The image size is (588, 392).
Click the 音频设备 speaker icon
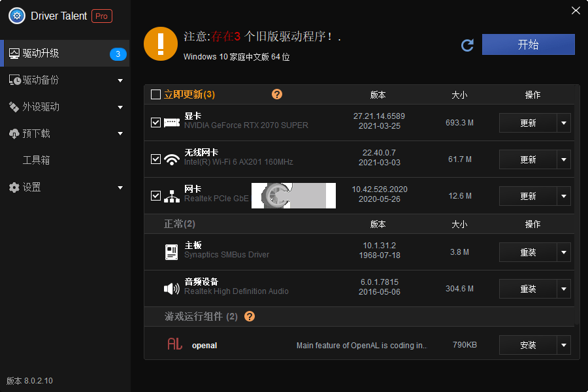point(171,289)
